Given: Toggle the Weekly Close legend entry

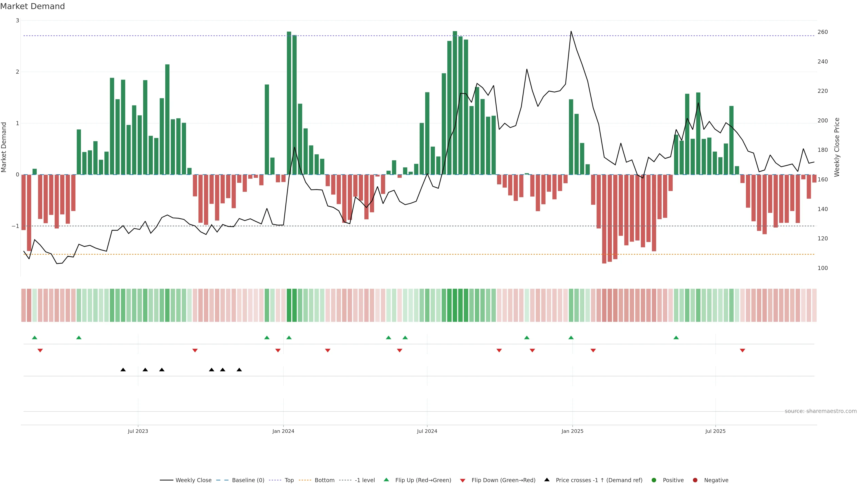Looking at the screenshot, I should (193, 480).
